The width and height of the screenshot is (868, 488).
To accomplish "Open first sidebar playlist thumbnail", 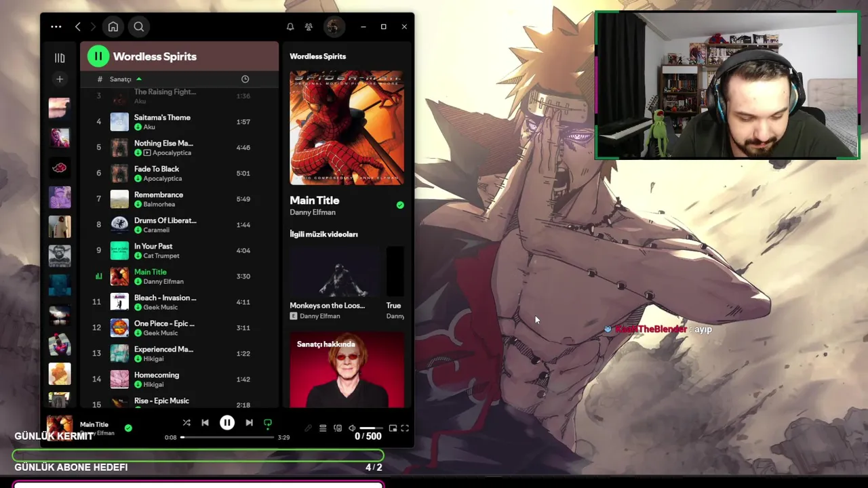I will pos(60,108).
